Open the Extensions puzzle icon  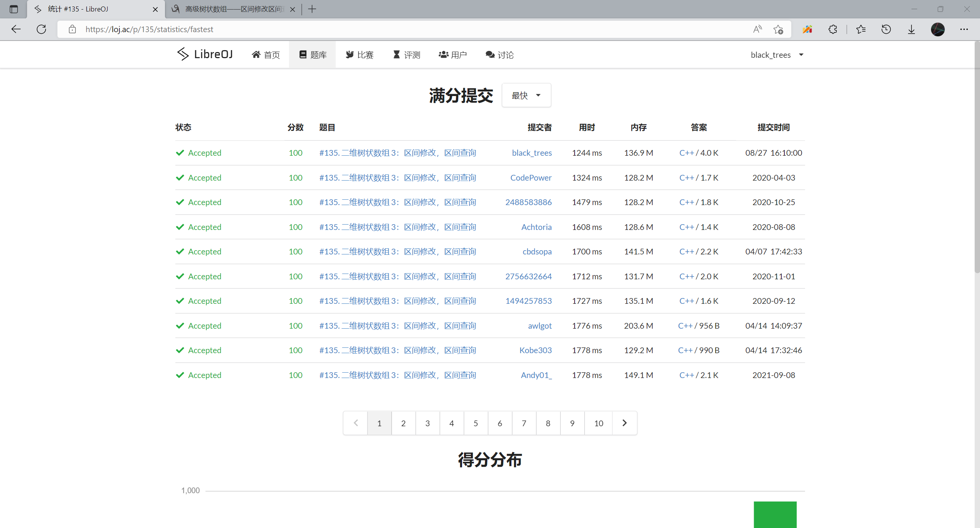point(833,29)
